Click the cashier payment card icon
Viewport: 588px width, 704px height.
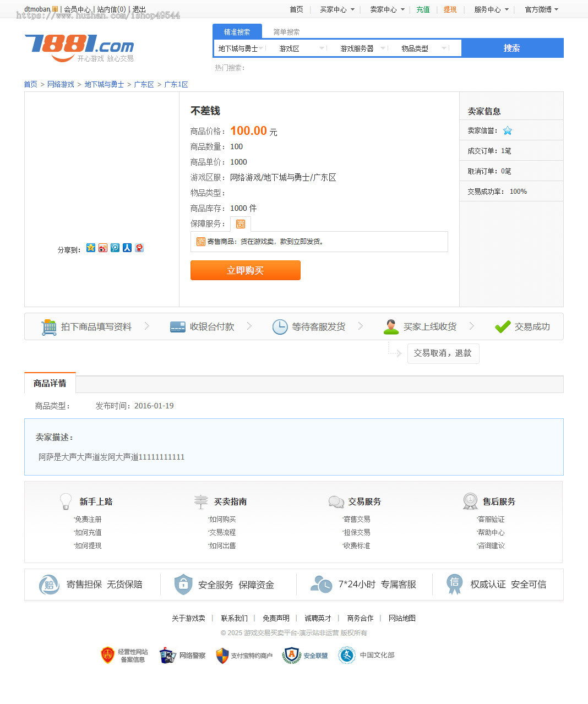click(178, 327)
